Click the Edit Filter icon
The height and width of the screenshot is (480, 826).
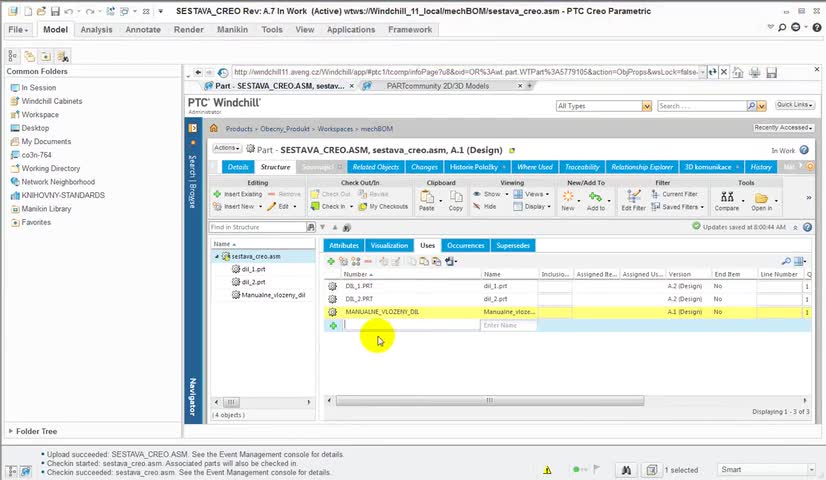coord(633,200)
